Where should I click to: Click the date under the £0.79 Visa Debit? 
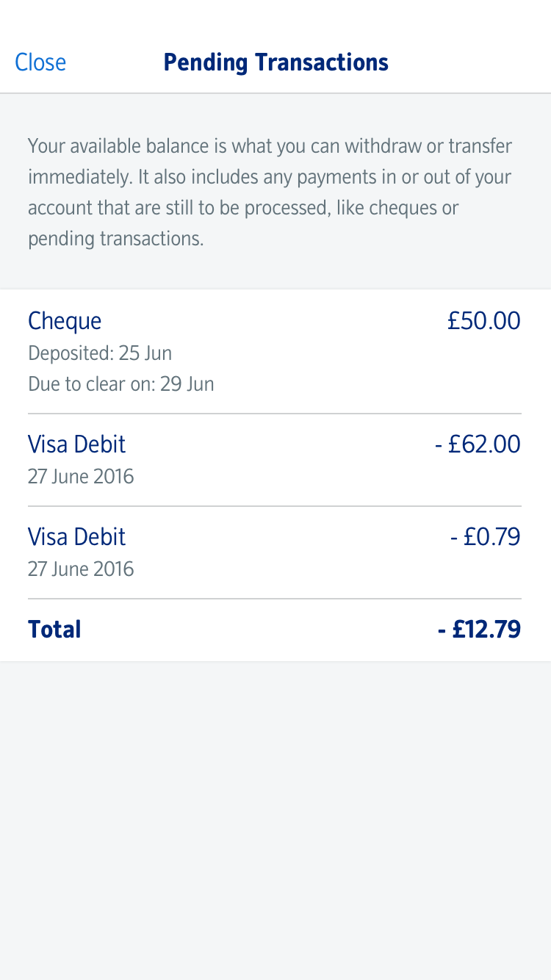coord(81,569)
